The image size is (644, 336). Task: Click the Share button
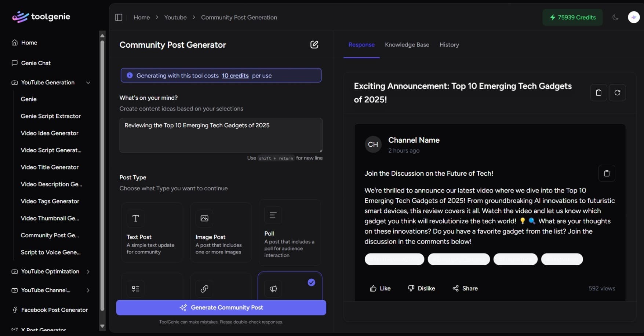[x=465, y=288]
